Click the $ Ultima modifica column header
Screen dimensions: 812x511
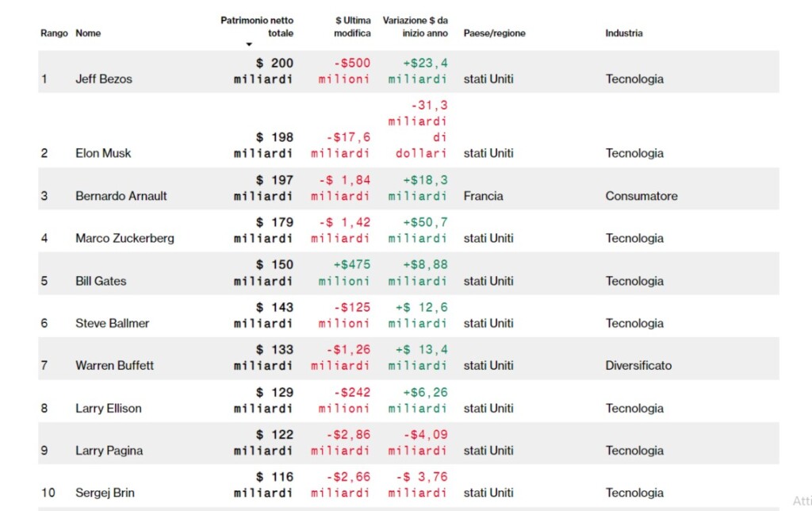[x=352, y=27]
